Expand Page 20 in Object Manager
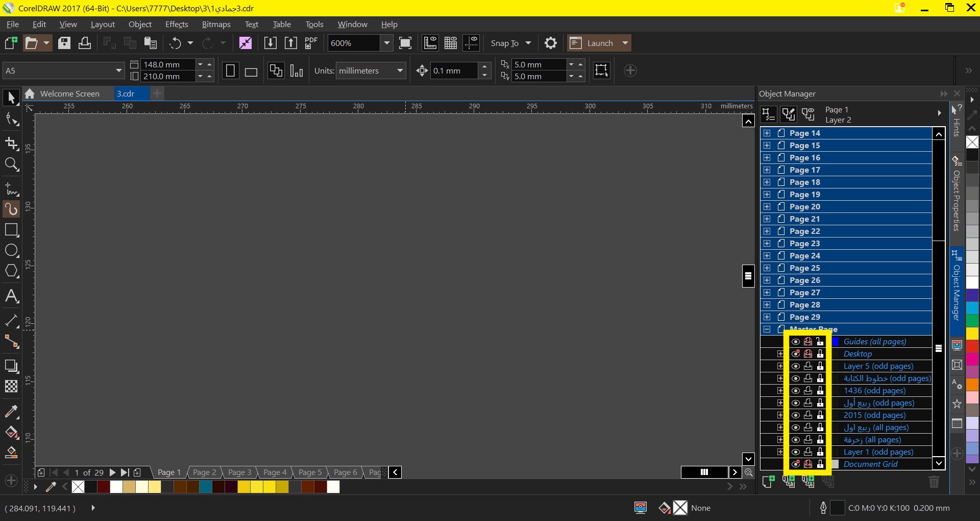Screen dimensions: 980x521 pyautogui.click(x=767, y=207)
